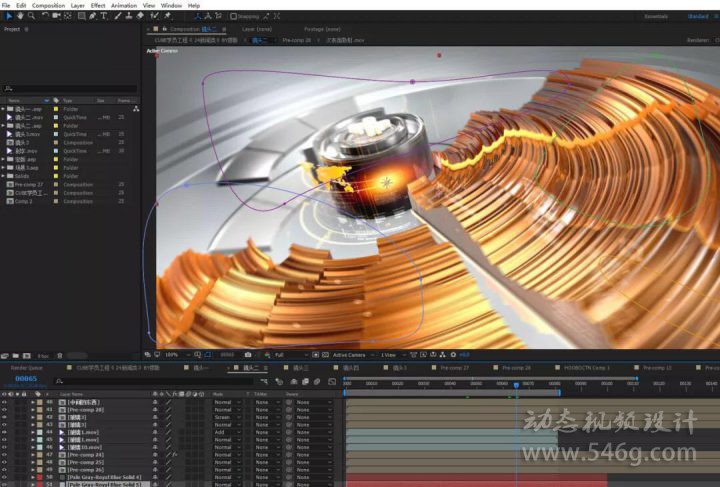
Task: Click the yellow label swatch of Solids folder
Action: click(x=57, y=176)
